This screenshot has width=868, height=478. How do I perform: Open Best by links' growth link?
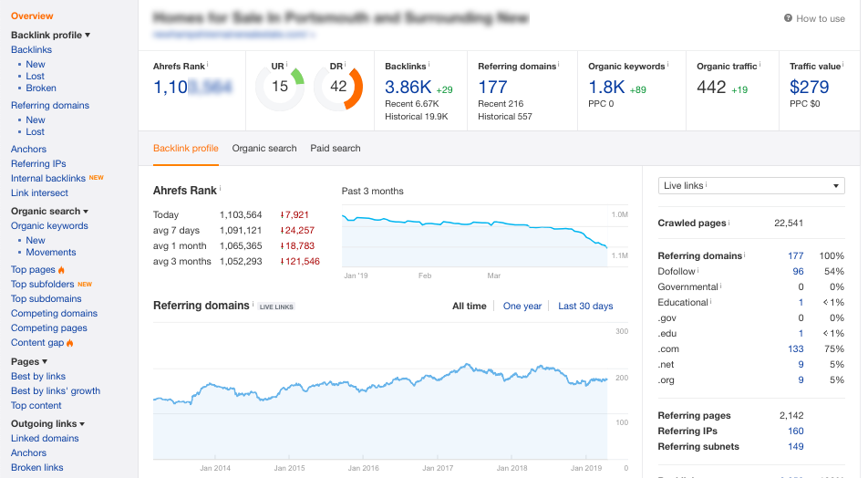pyautogui.click(x=56, y=391)
